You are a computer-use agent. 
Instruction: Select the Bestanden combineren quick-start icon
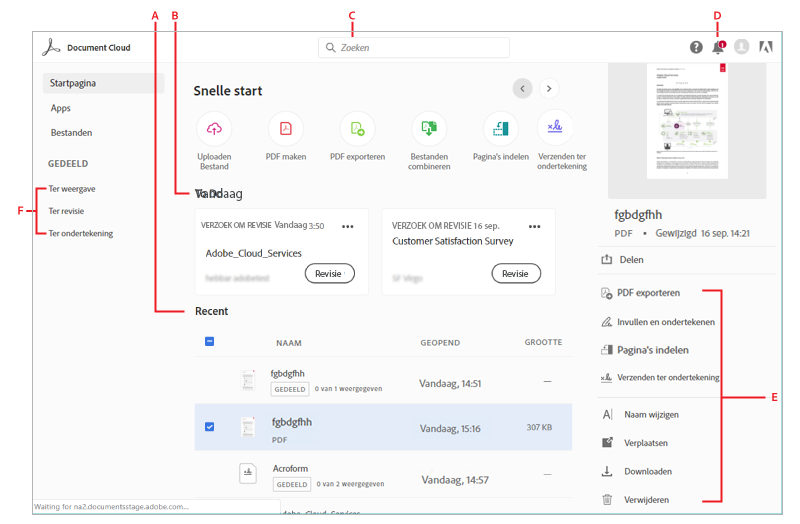tap(429, 128)
